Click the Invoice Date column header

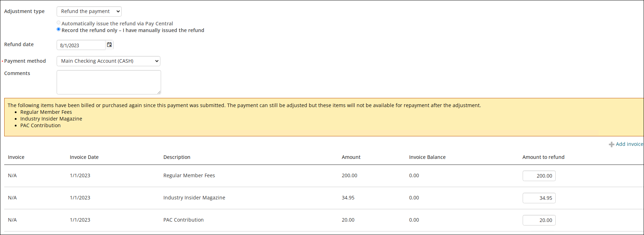[84, 157]
